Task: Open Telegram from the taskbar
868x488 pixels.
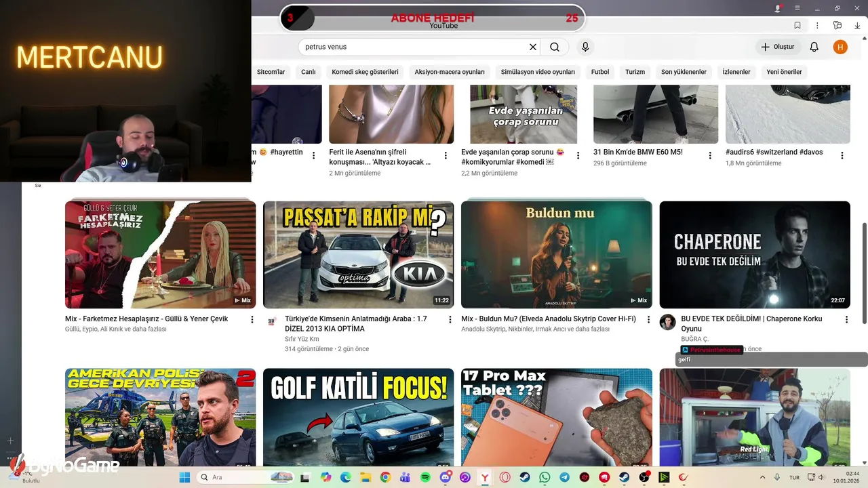Action: (x=564, y=477)
